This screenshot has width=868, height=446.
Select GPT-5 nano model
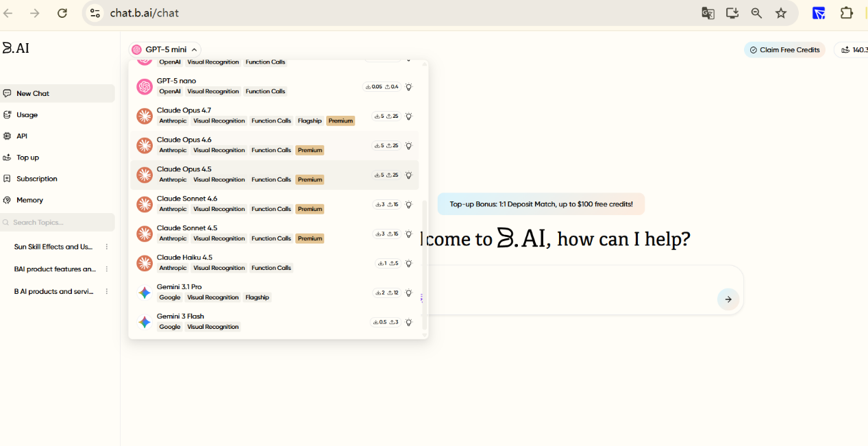coord(274,86)
